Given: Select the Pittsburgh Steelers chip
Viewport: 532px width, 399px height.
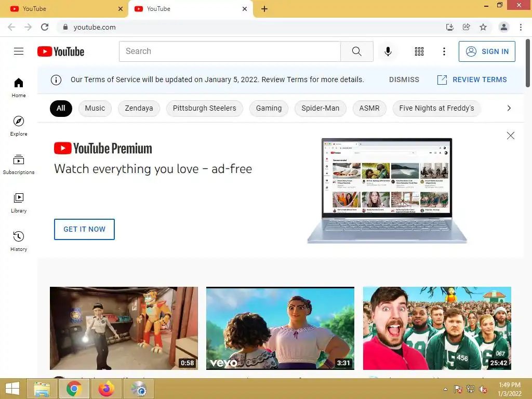Looking at the screenshot, I should [x=204, y=108].
